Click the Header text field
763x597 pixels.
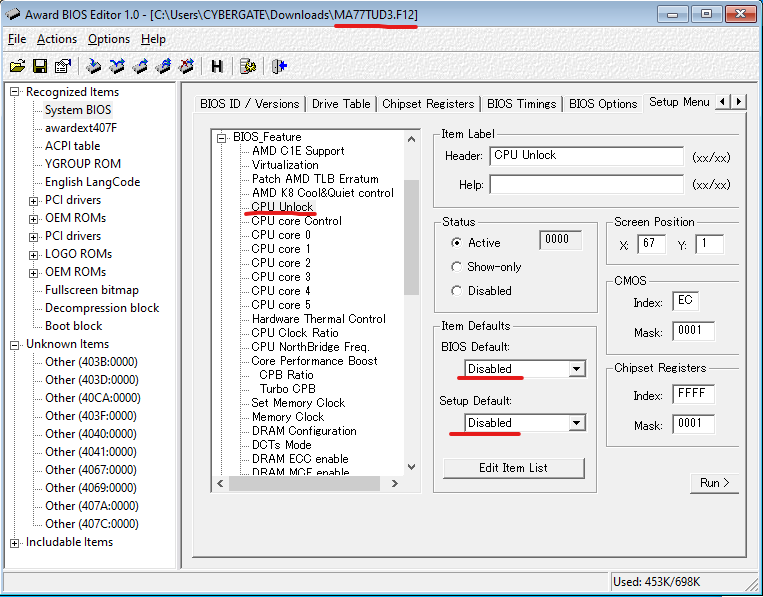[x=586, y=156]
